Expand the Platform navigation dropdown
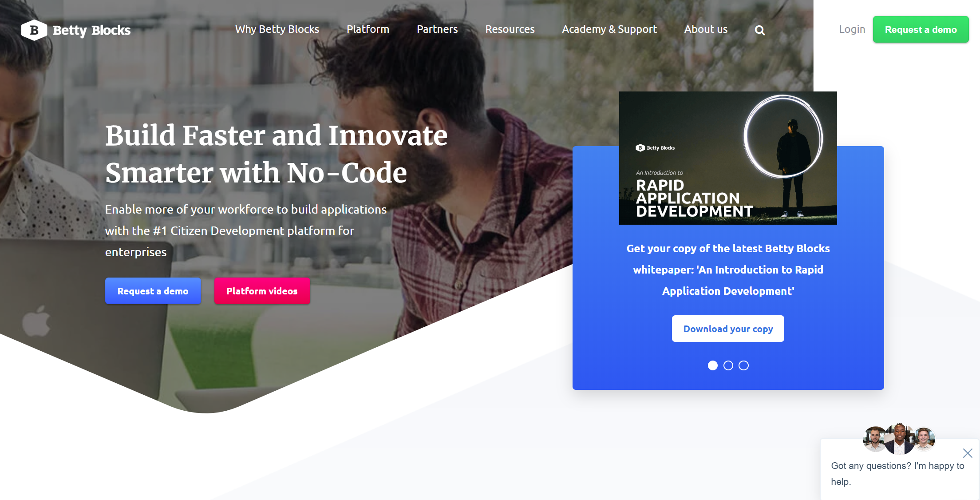This screenshot has width=980, height=500. (368, 29)
